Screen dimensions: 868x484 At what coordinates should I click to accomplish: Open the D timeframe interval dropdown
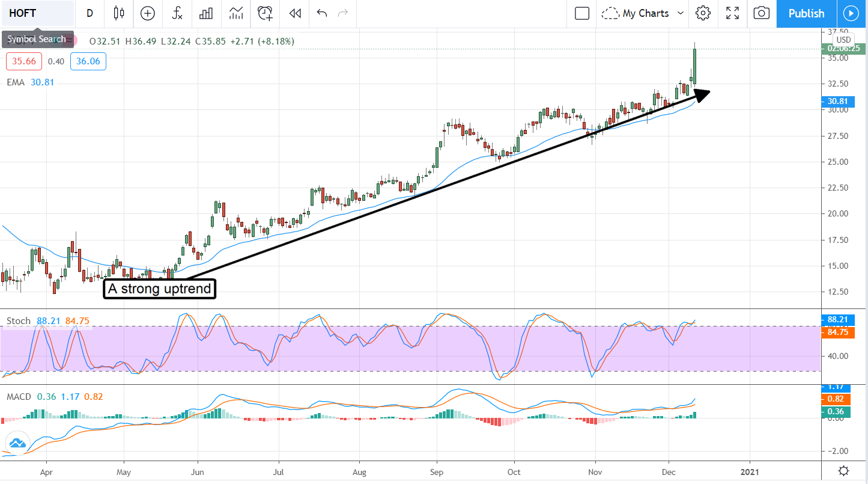(90, 13)
